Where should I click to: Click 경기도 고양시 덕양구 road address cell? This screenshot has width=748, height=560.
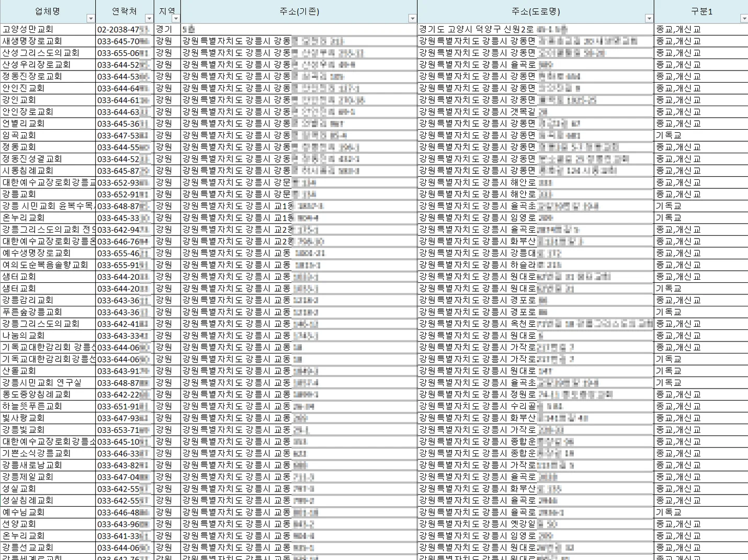click(x=536, y=29)
